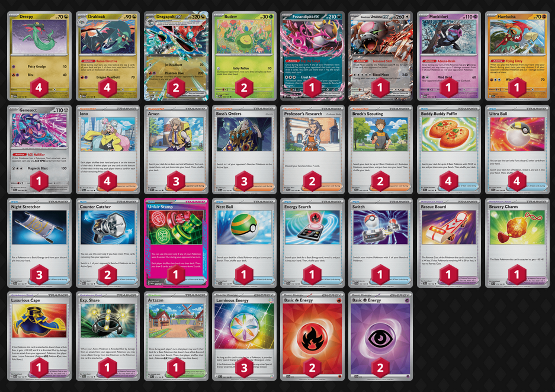Choose the Munkidori card
The image size is (555, 392).
pyautogui.click(x=448, y=56)
